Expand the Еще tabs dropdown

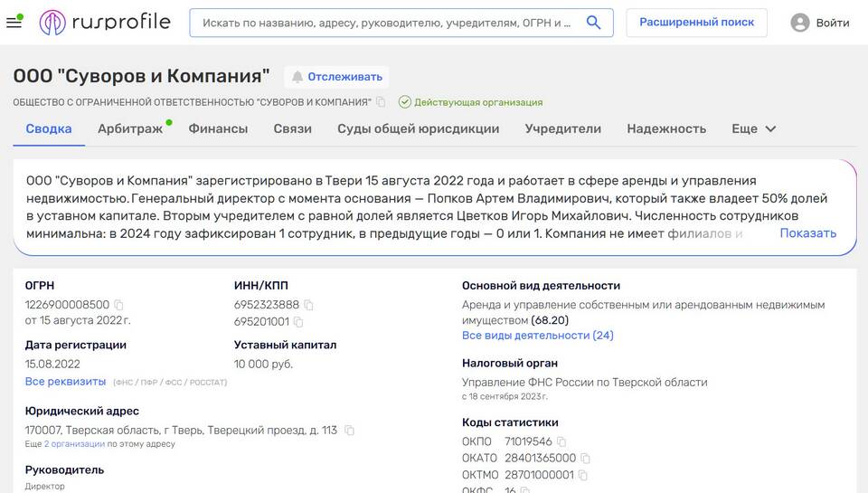[x=754, y=128]
